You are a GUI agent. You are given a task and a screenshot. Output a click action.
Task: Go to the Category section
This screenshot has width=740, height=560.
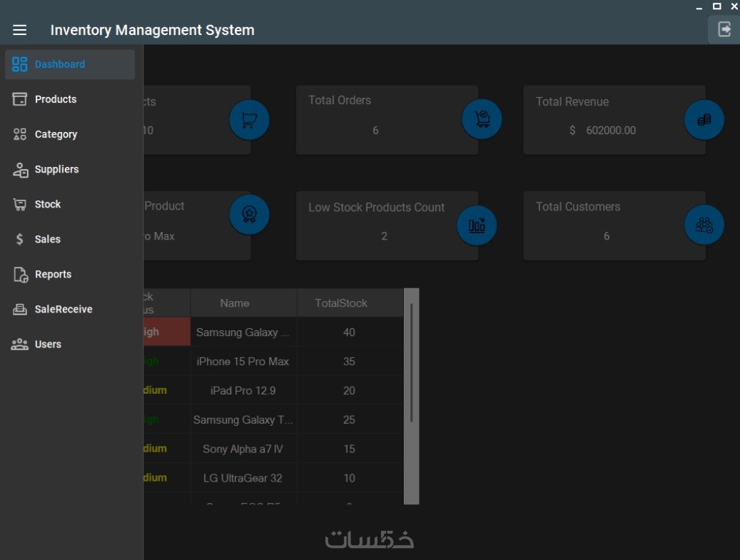[70, 134]
